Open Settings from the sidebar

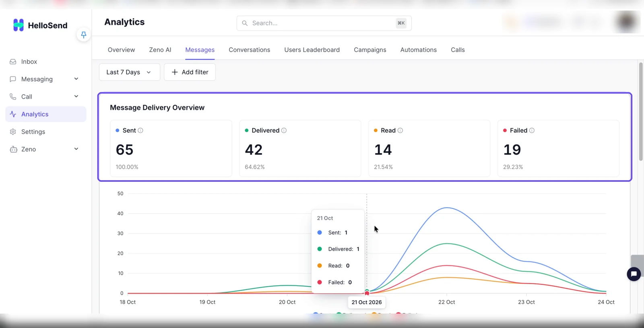click(46, 132)
